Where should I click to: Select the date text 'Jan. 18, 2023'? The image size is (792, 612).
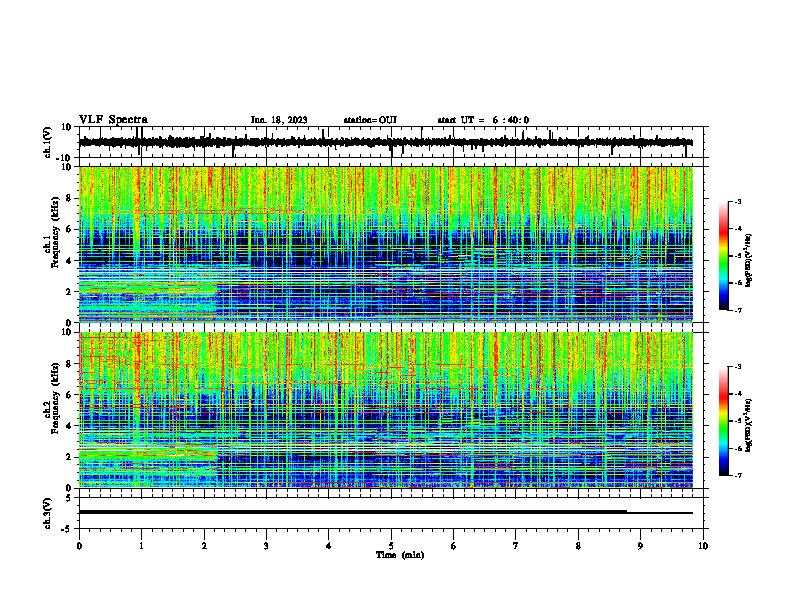click(x=279, y=120)
